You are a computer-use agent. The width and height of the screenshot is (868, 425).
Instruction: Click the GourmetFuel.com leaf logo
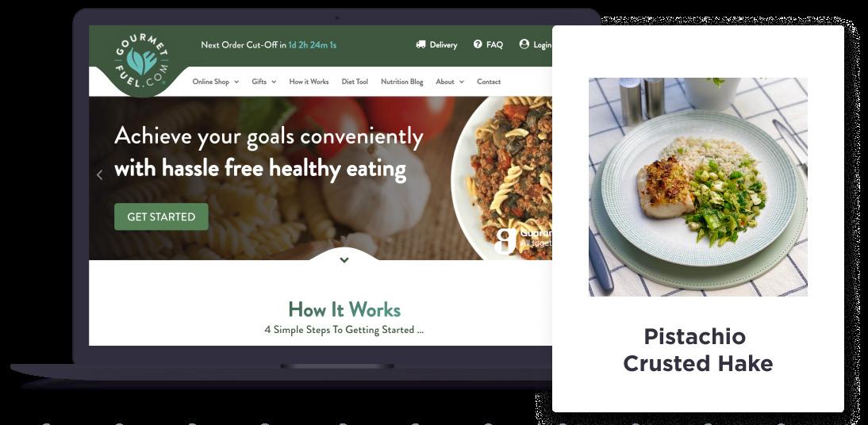point(142,61)
